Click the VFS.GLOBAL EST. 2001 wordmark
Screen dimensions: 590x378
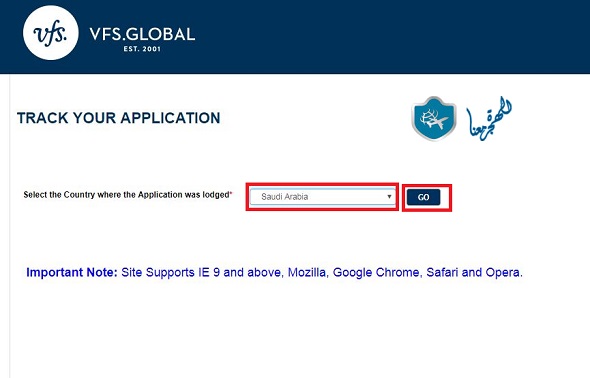[x=142, y=39]
